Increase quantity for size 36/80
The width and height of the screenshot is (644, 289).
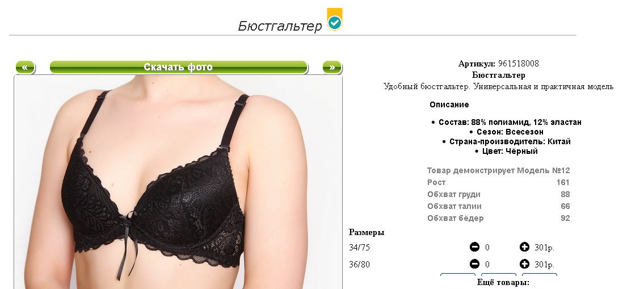(524, 264)
